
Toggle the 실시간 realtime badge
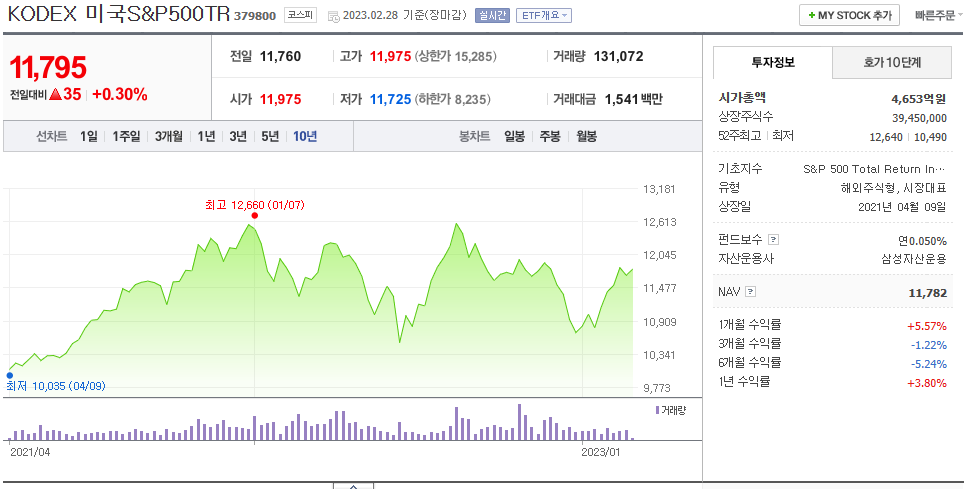tap(492, 15)
